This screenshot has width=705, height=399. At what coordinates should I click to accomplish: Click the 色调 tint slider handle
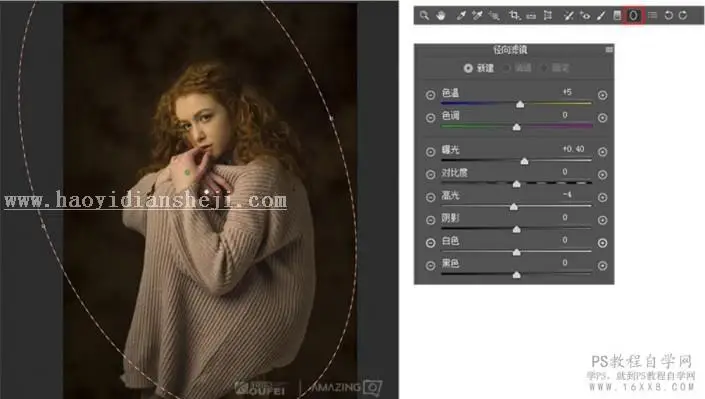517,127
